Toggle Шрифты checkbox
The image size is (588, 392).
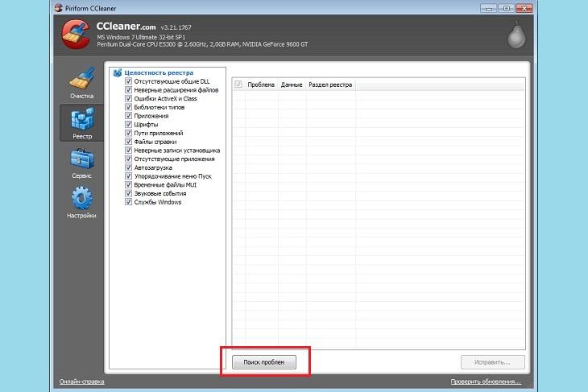pyautogui.click(x=128, y=125)
